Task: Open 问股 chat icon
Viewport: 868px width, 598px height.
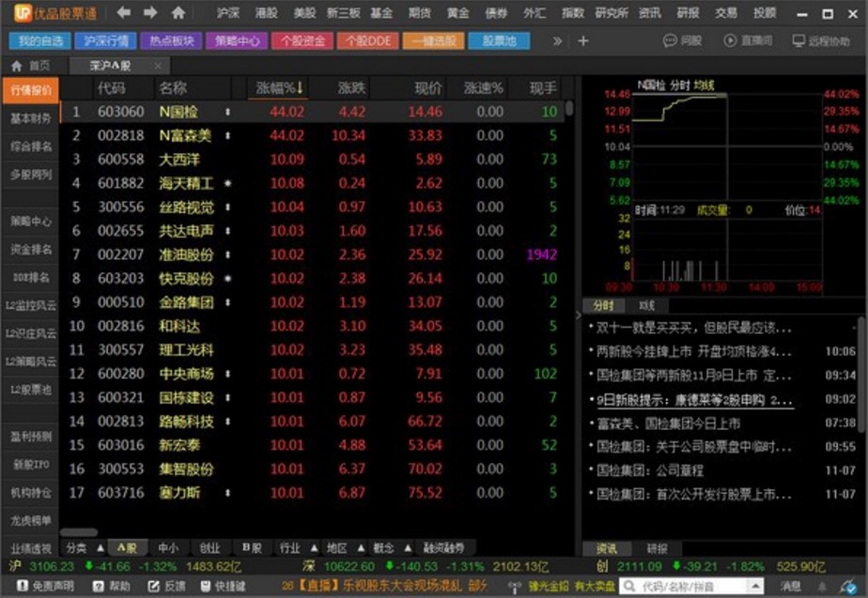Action: pos(682,41)
